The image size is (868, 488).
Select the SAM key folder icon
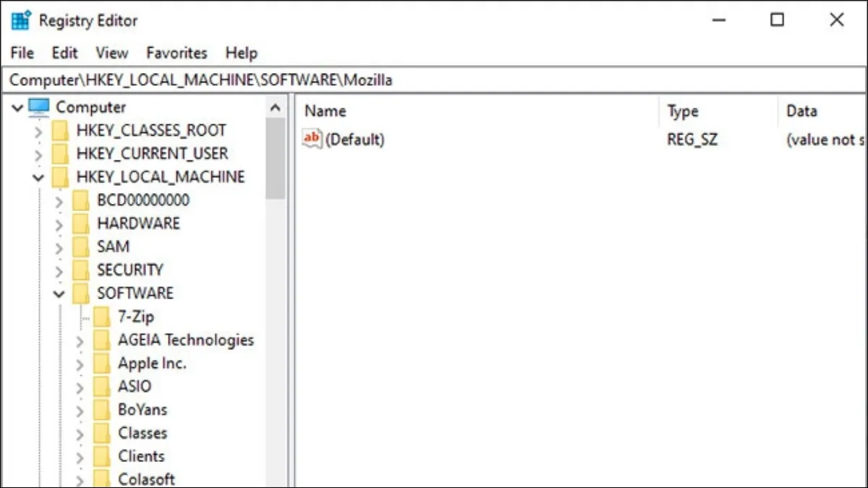click(82, 247)
